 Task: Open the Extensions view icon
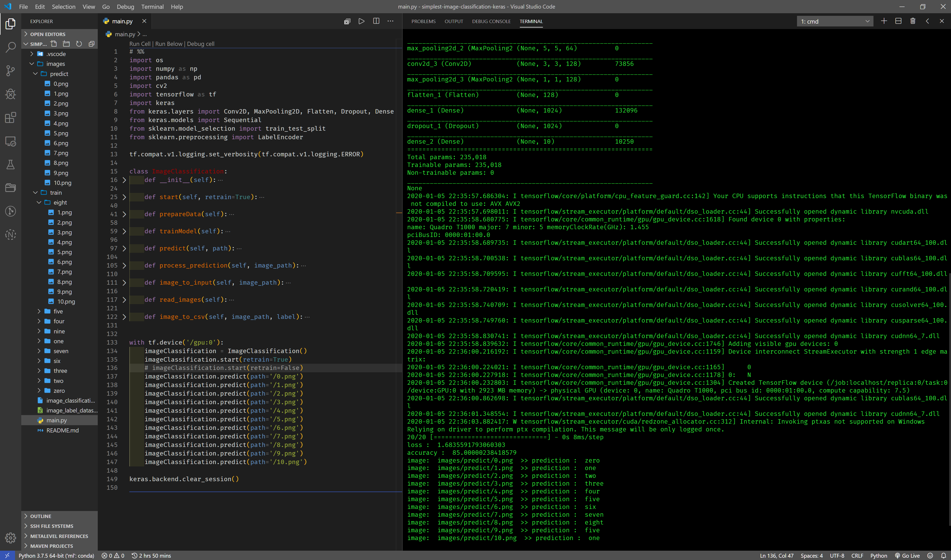pyautogui.click(x=11, y=117)
